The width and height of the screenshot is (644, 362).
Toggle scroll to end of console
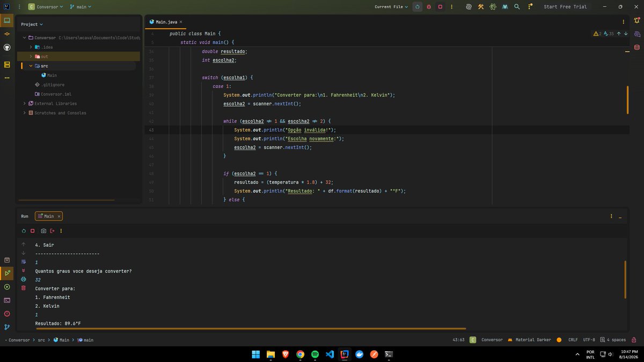coord(23,270)
